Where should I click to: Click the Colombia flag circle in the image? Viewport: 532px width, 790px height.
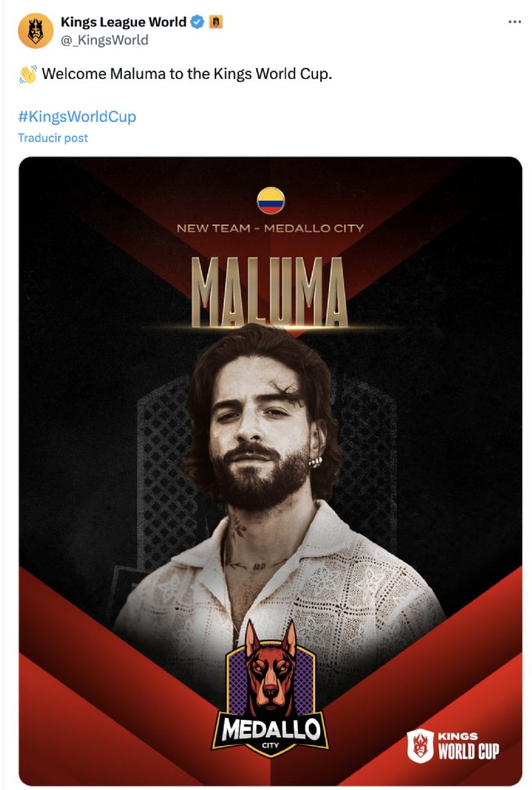pos(271,200)
